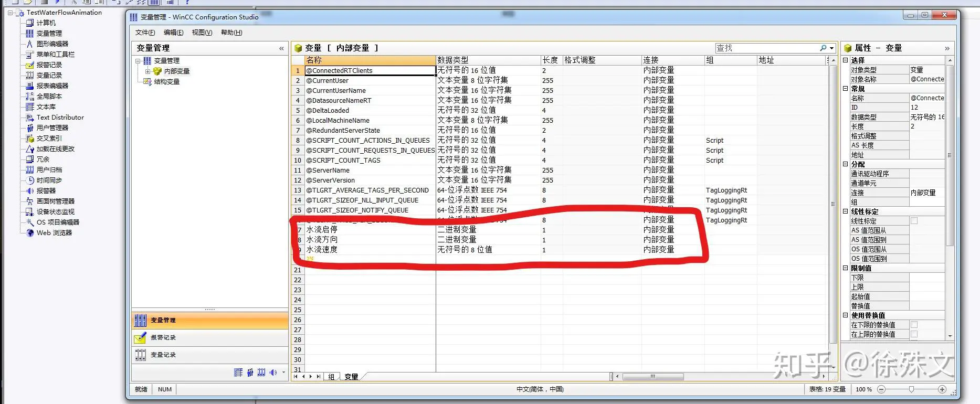Click the zoom in plus button
The image size is (980, 404).
(942, 389)
